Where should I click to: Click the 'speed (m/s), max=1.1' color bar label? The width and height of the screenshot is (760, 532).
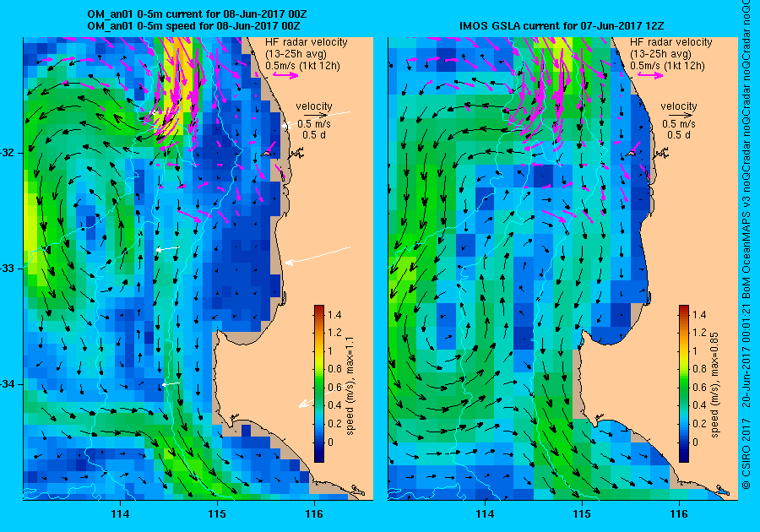350,386
